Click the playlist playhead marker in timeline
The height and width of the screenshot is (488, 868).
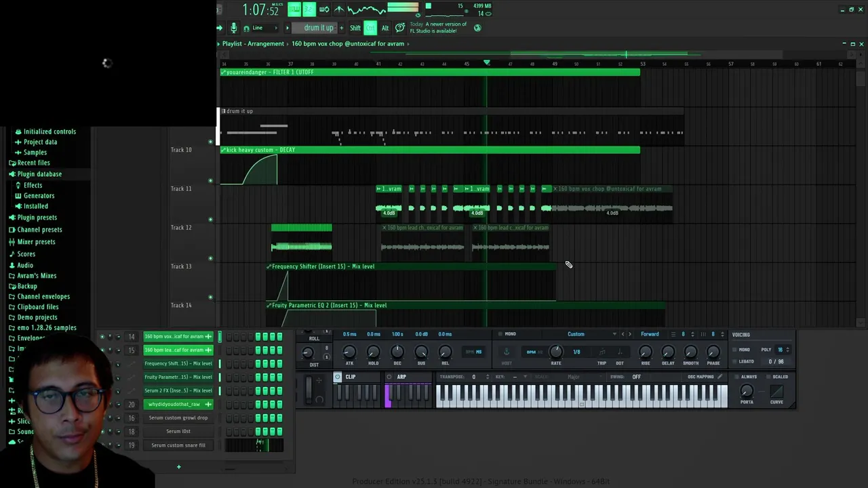(486, 63)
